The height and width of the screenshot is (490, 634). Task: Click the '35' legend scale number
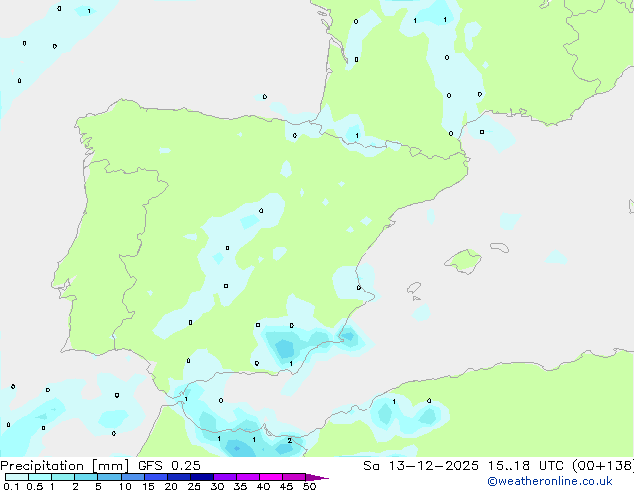click(240, 486)
